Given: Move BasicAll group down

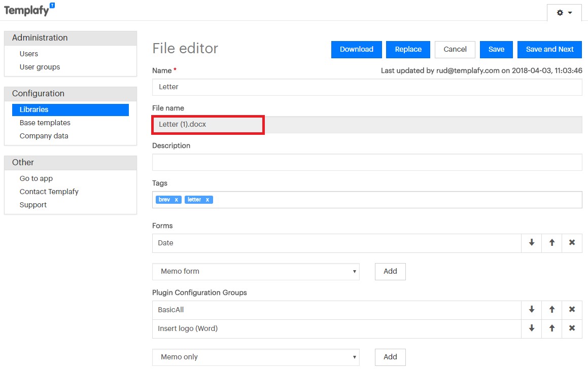Looking at the screenshot, I should pos(531,310).
